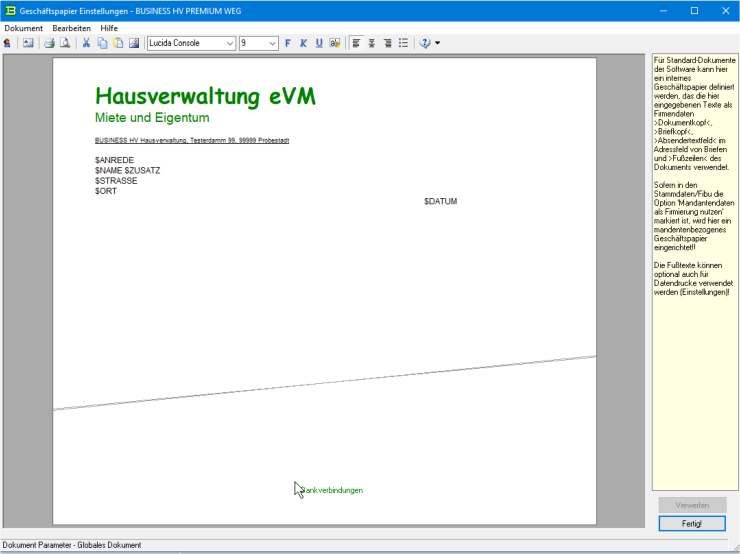The width and height of the screenshot is (740, 554).
Task: Print the document via printer icon
Action: click(49, 43)
